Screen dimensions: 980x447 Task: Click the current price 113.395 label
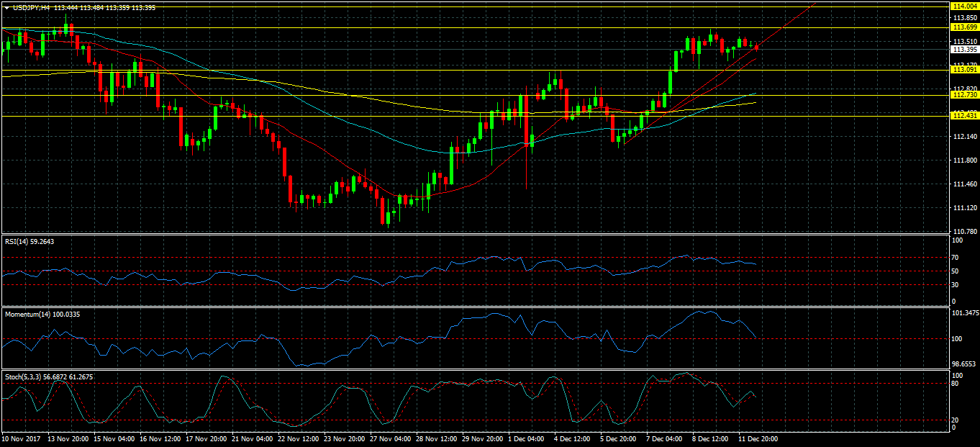[964, 50]
